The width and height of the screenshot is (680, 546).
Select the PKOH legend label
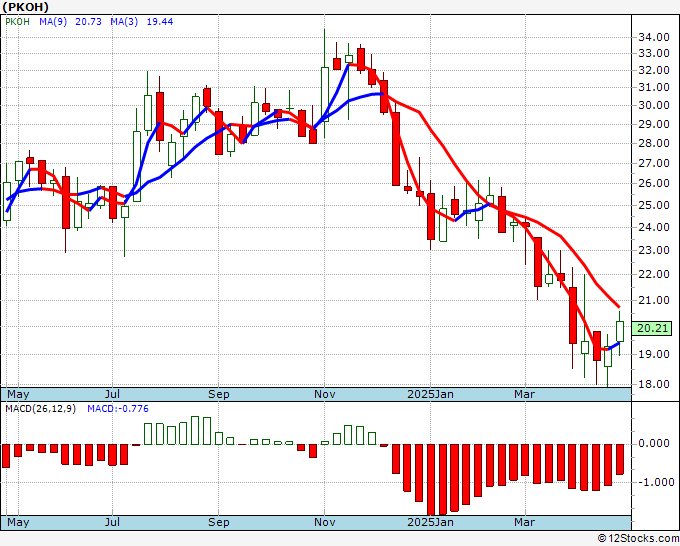(x=18, y=21)
